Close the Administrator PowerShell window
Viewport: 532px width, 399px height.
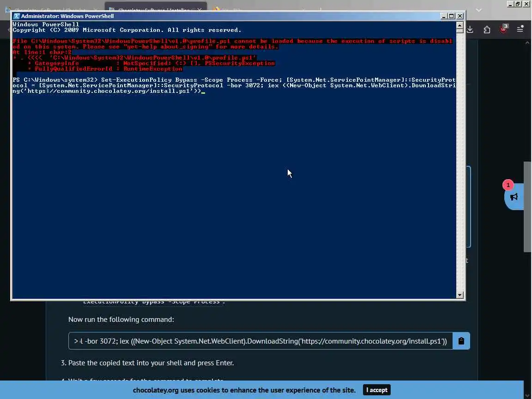[x=460, y=16]
